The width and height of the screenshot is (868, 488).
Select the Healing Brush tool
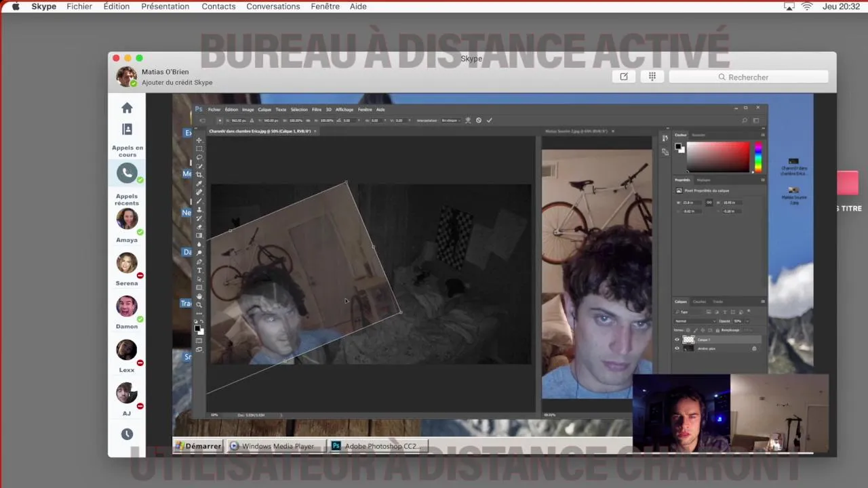pyautogui.click(x=199, y=191)
